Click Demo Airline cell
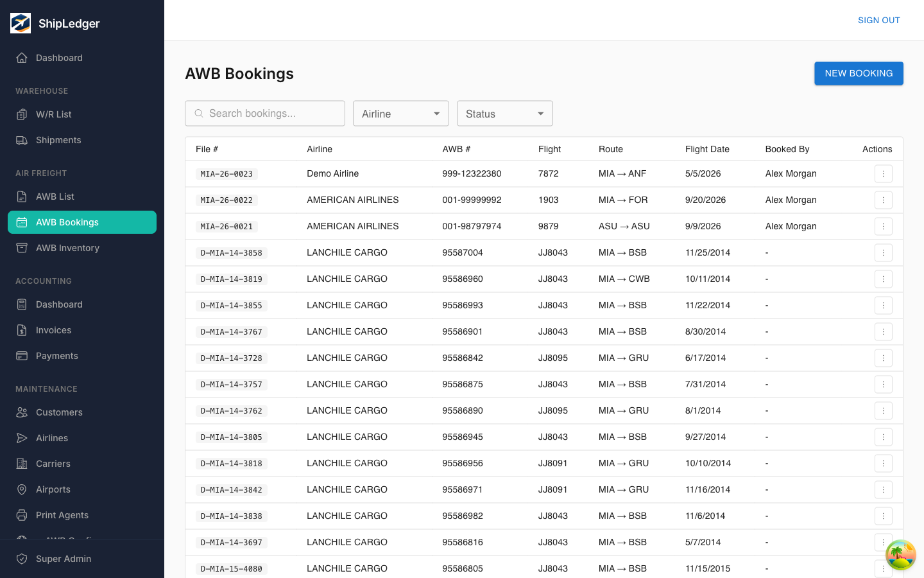The height and width of the screenshot is (578, 924). pyautogui.click(x=332, y=173)
